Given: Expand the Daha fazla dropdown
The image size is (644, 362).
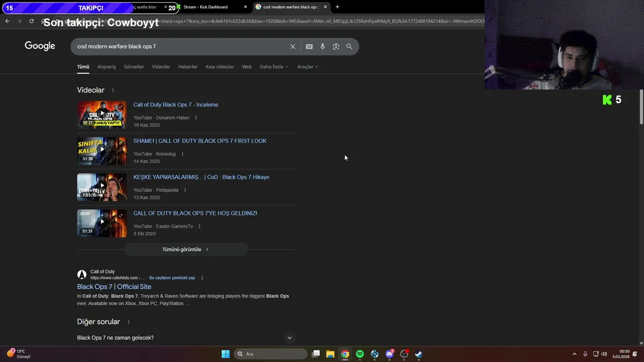Looking at the screenshot, I should pyautogui.click(x=274, y=67).
